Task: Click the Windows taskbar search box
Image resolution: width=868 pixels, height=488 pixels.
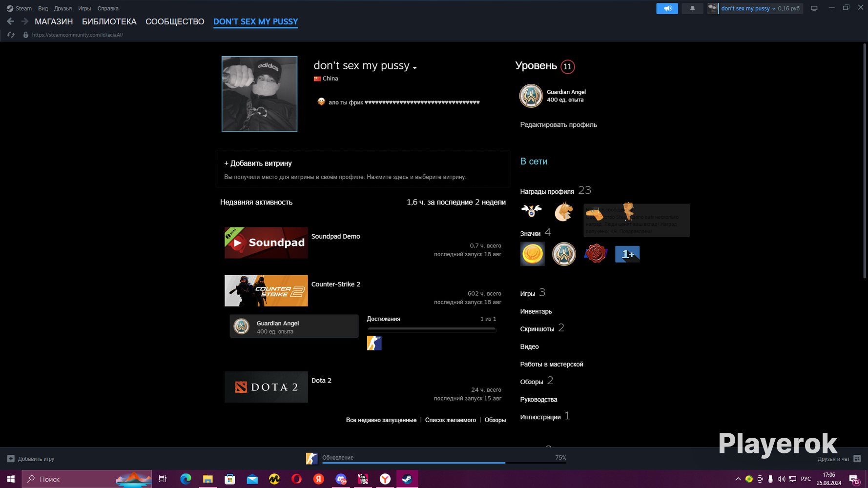Action: point(87,479)
